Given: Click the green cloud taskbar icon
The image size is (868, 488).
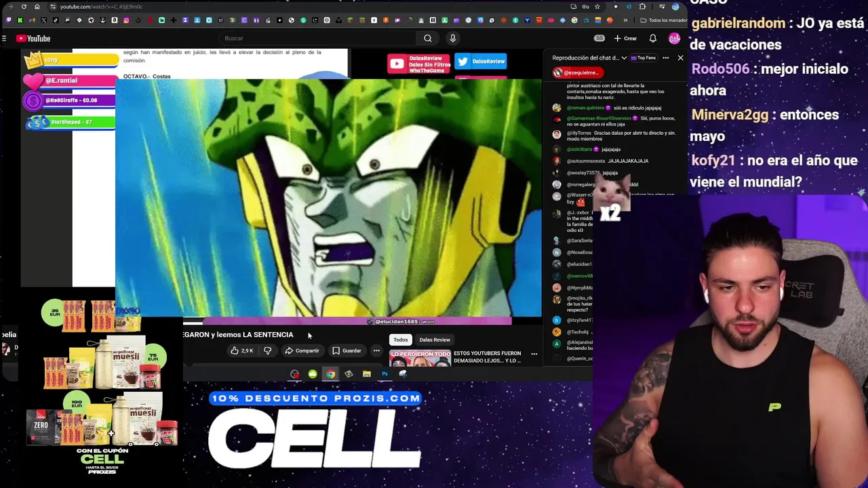Looking at the screenshot, I should click(313, 374).
